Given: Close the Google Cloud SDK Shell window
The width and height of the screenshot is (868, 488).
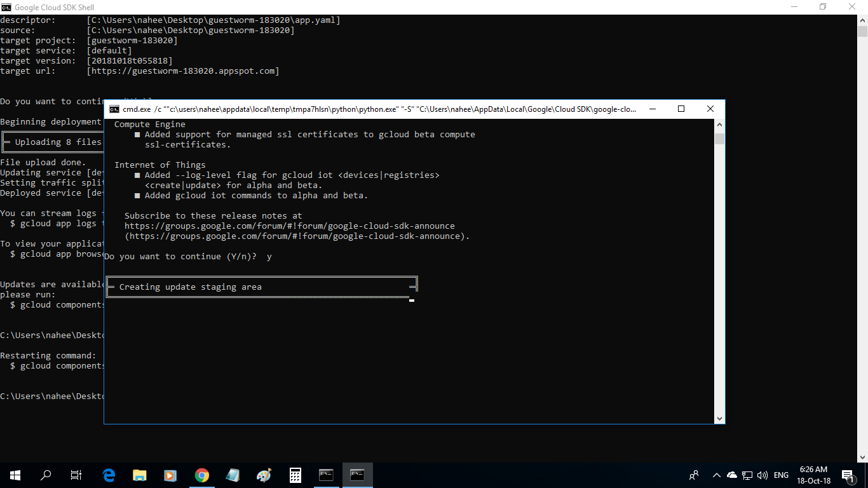Looking at the screenshot, I should coord(853,7).
